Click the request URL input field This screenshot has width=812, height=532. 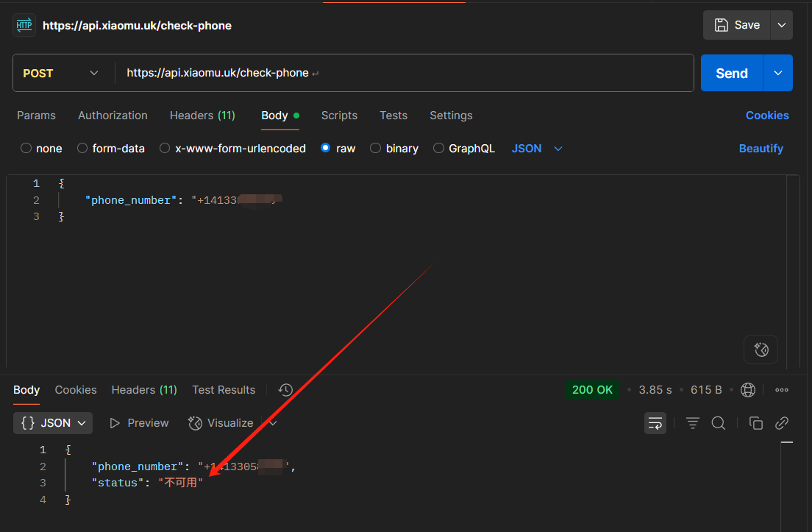point(405,73)
